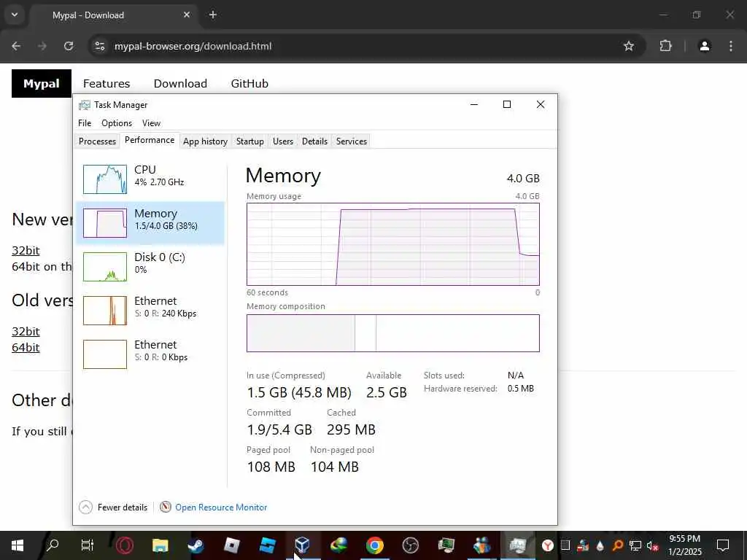Open a new browser tab
This screenshot has height=560, width=747.
pos(213,15)
